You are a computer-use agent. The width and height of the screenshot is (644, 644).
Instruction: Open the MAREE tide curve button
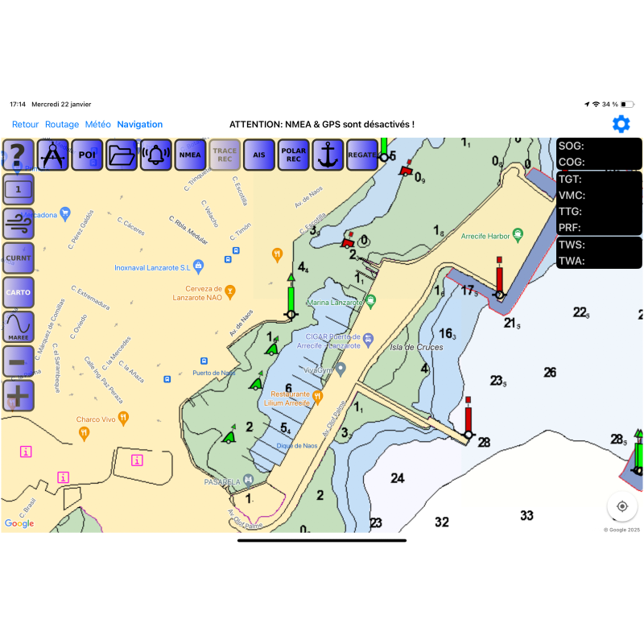pyautogui.click(x=18, y=327)
